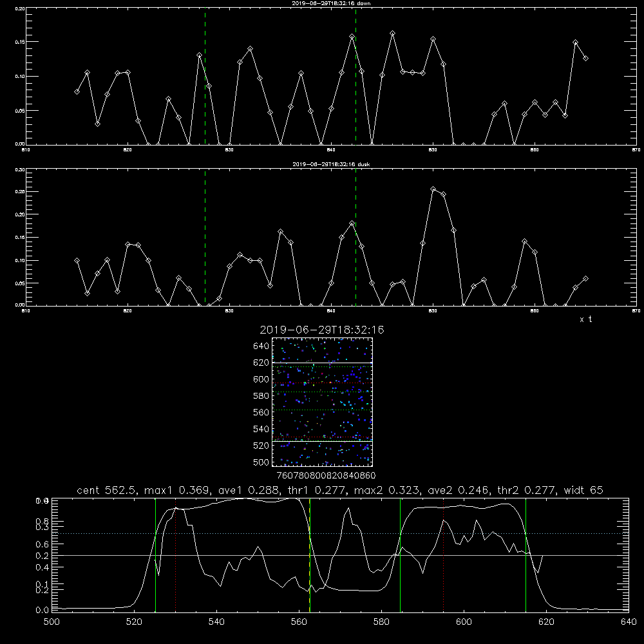Screen dimensions: 644x644
Task: Click the white horizontal line near 525 in center image
Action: (x=322, y=441)
